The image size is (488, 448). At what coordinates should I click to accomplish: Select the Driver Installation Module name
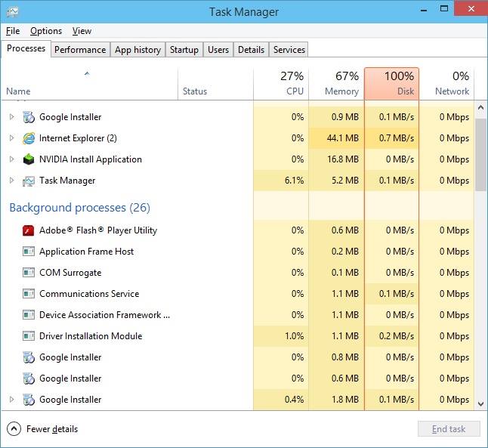[x=91, y=336]
